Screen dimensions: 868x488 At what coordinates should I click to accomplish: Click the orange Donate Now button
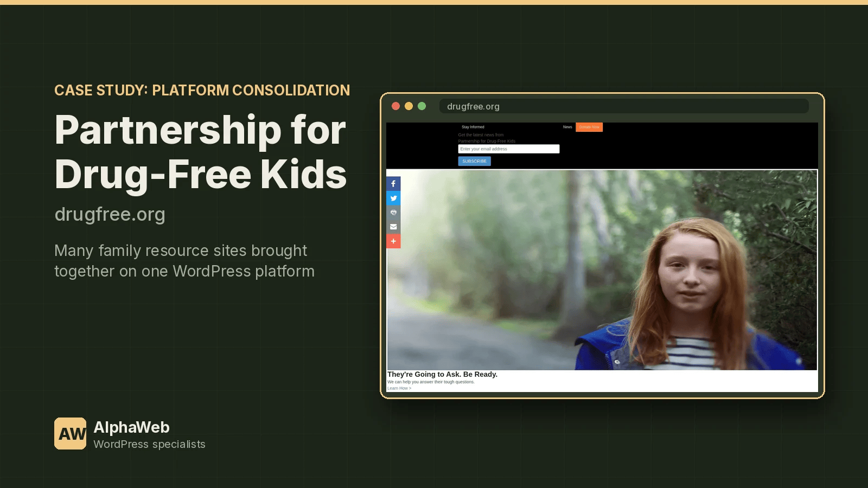[x=589, y=127]
